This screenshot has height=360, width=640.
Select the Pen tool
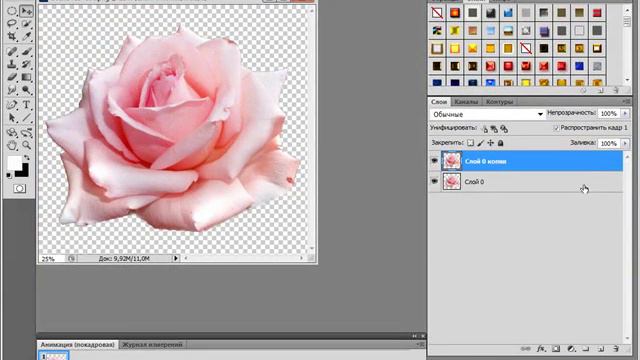[12, 105]
